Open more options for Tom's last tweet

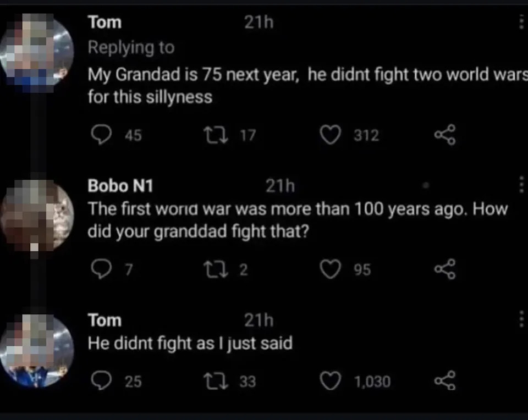(x=521, y=319)
